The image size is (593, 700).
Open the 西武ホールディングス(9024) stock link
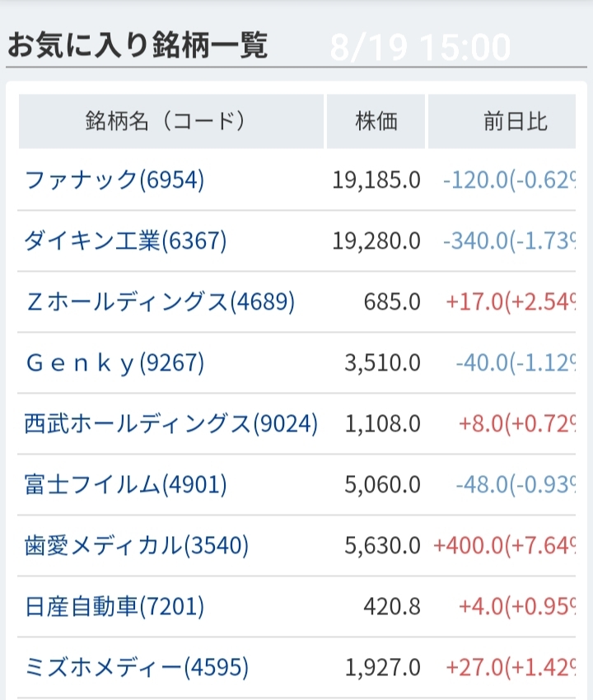tap(171, 423)
